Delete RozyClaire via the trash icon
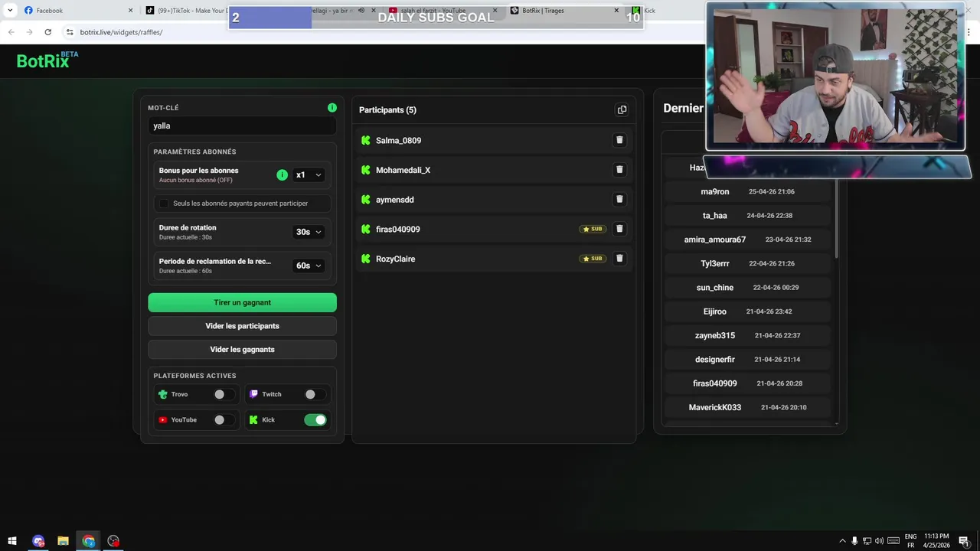This screenshot has height=551, width=980. [x=619, y=259]
